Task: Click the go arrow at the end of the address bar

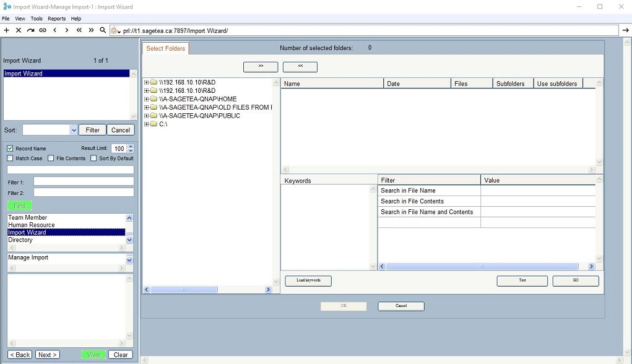Action: pyautogui.click(x=625, y=30)
